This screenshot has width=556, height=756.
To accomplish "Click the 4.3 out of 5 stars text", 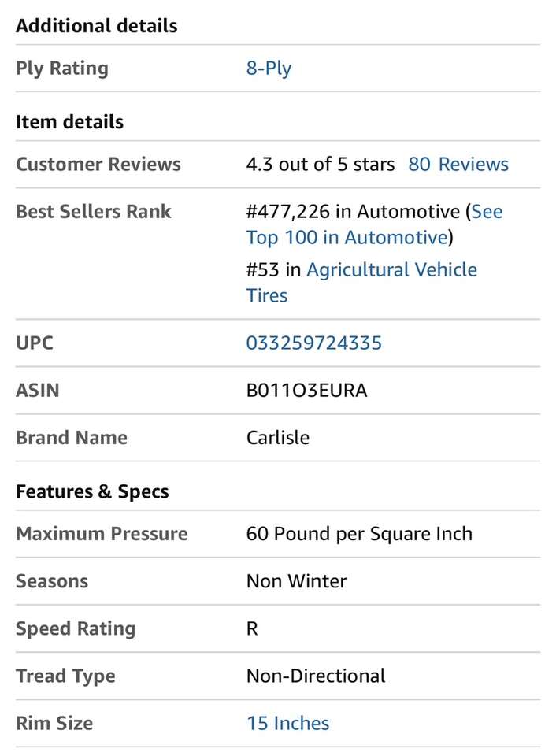I will click(x=320, y=165).
